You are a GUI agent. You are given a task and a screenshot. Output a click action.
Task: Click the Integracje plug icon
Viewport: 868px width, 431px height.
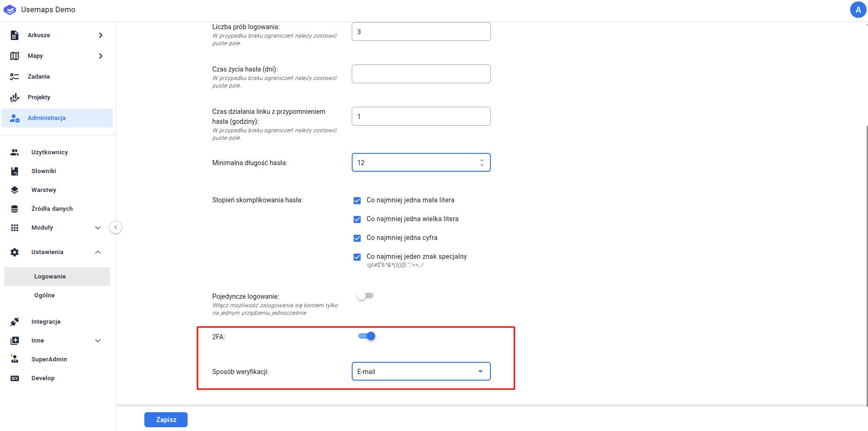click(15, 322)
